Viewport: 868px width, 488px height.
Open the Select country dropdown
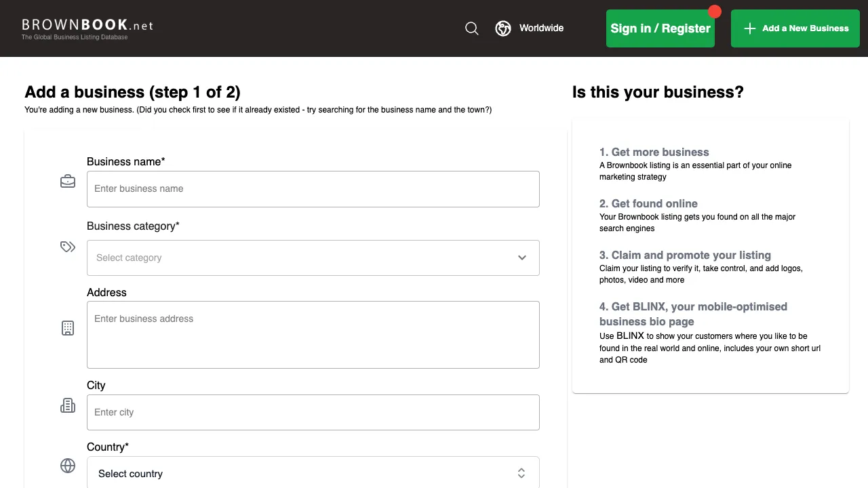(x=313, y=472)
